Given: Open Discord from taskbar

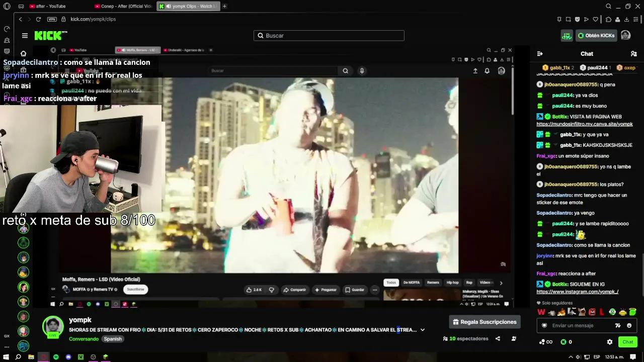Looking at the screenshot, I should pos(68,357).
